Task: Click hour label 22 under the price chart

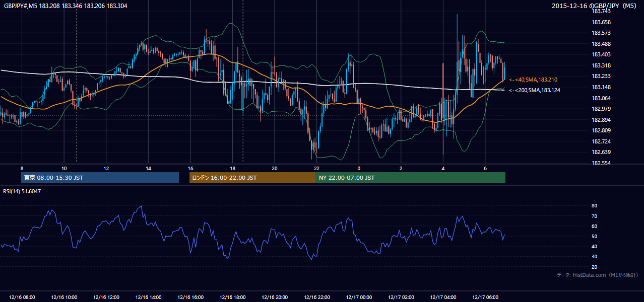Action: [316, 168]
